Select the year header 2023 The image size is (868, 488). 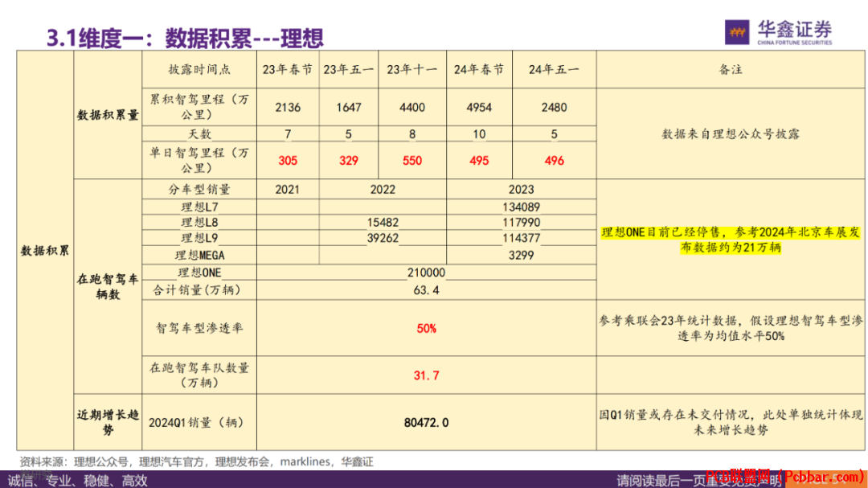click(522, 190)
